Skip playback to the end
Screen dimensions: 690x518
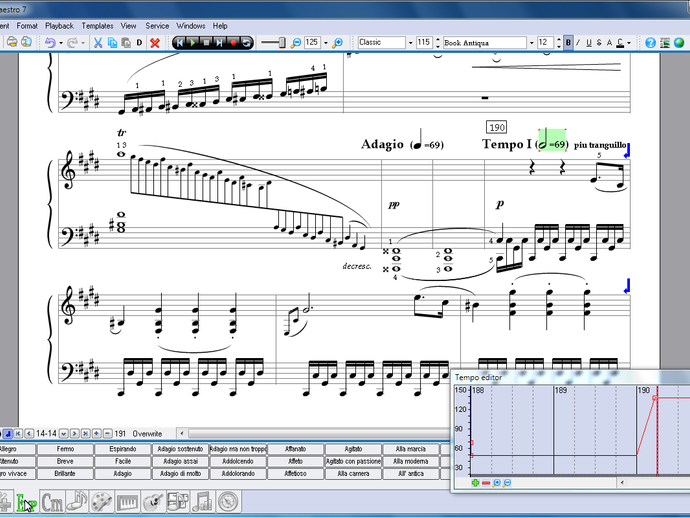tap(219, 43)
